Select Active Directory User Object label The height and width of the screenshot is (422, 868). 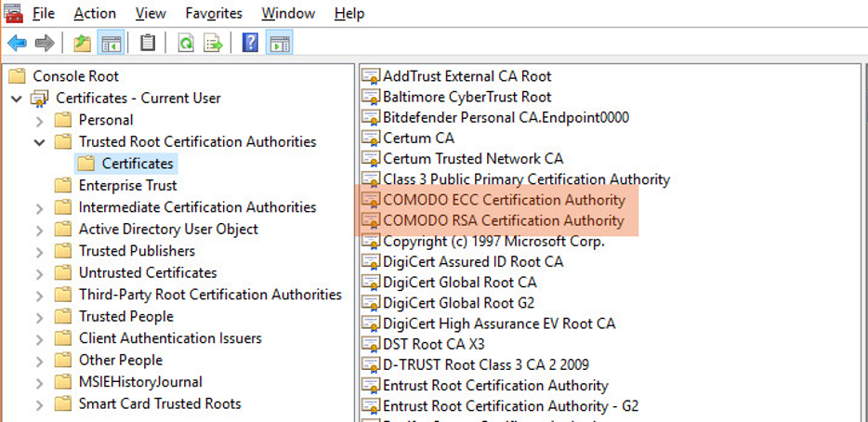click(x=168, y=229)
